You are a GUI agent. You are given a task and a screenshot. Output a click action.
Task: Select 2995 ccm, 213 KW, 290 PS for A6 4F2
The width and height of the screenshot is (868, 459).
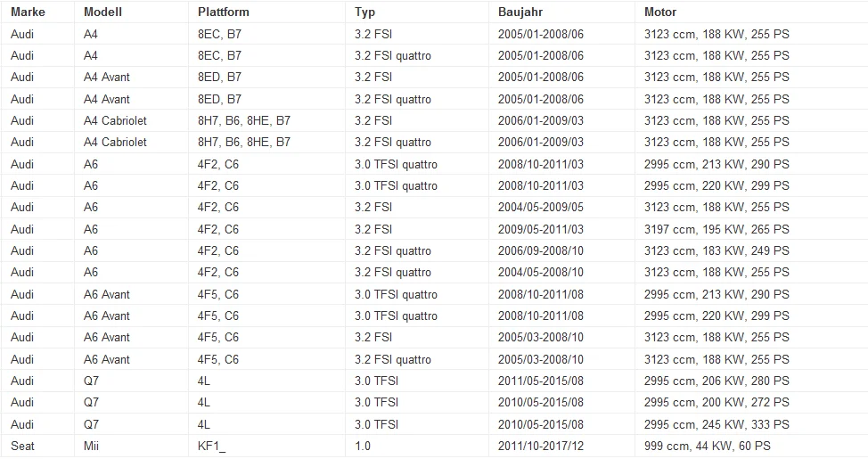[x=717, y=164]
